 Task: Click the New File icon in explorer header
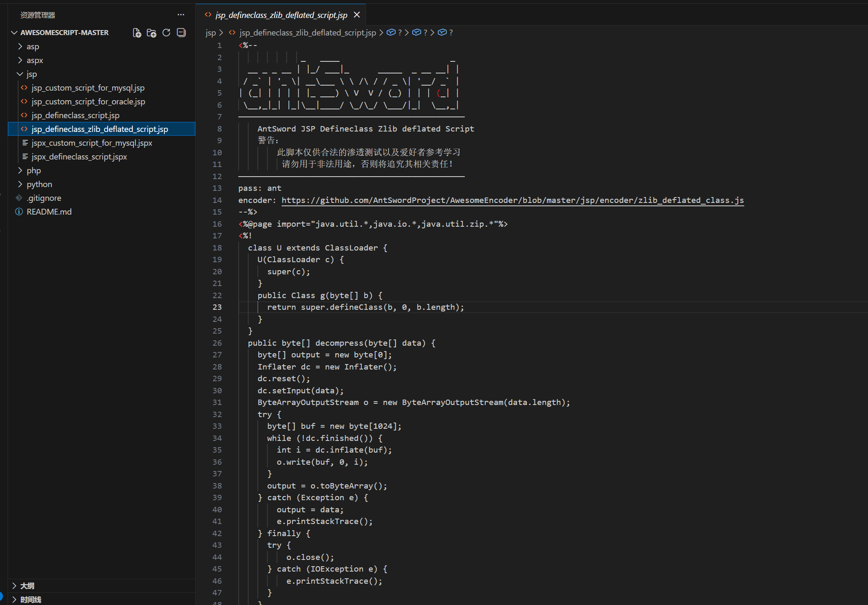click(136, 33)
